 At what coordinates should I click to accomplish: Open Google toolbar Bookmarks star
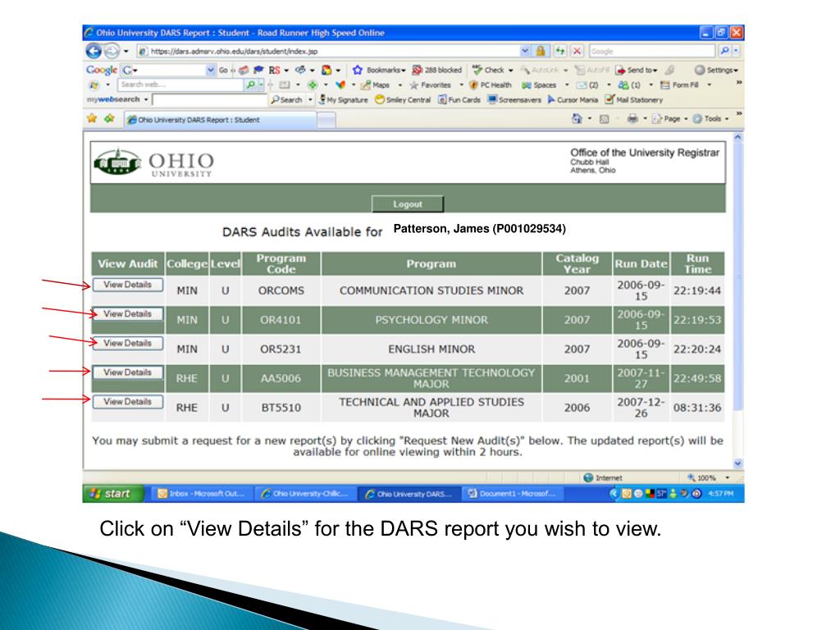358,71
